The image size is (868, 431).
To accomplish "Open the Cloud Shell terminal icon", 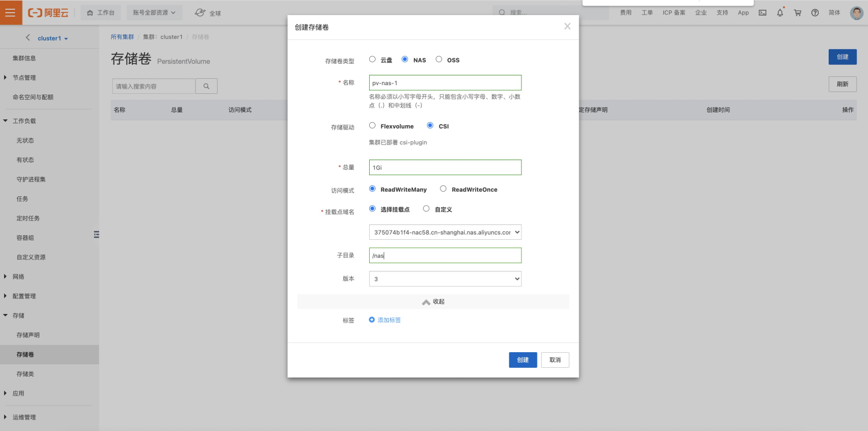I will 763,13.
